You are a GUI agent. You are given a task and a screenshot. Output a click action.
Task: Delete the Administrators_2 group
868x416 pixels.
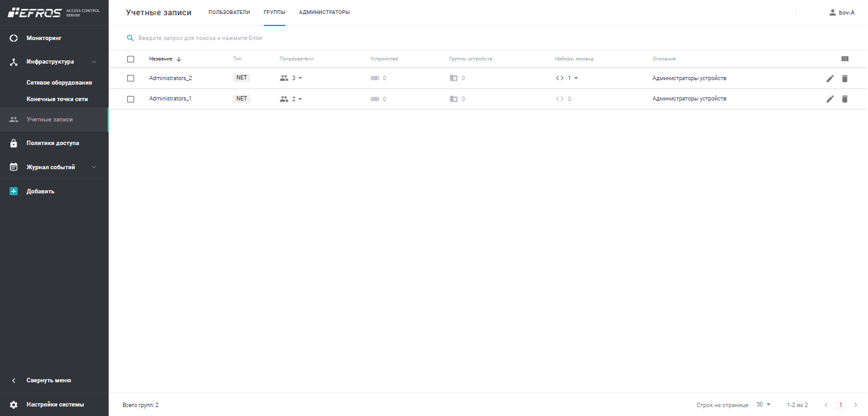[x=844, y=78]
